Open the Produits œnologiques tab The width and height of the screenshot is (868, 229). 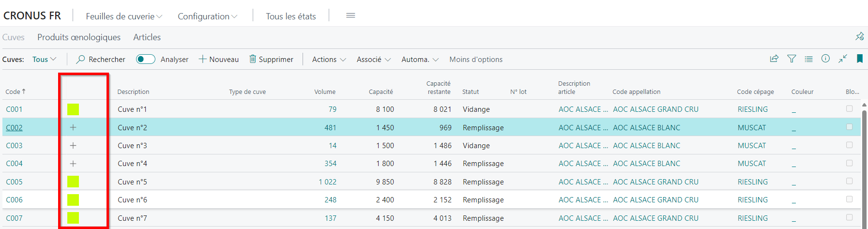tap(79, 37)
